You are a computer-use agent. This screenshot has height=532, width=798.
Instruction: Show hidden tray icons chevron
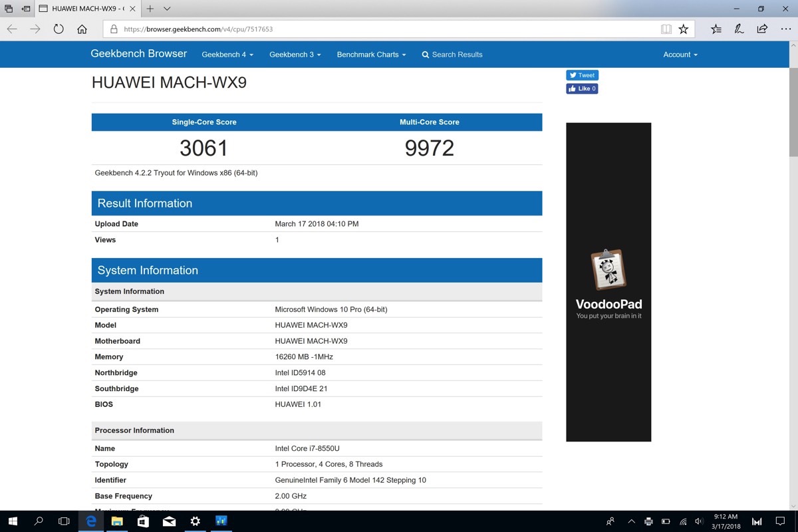(x=631, y=522)
